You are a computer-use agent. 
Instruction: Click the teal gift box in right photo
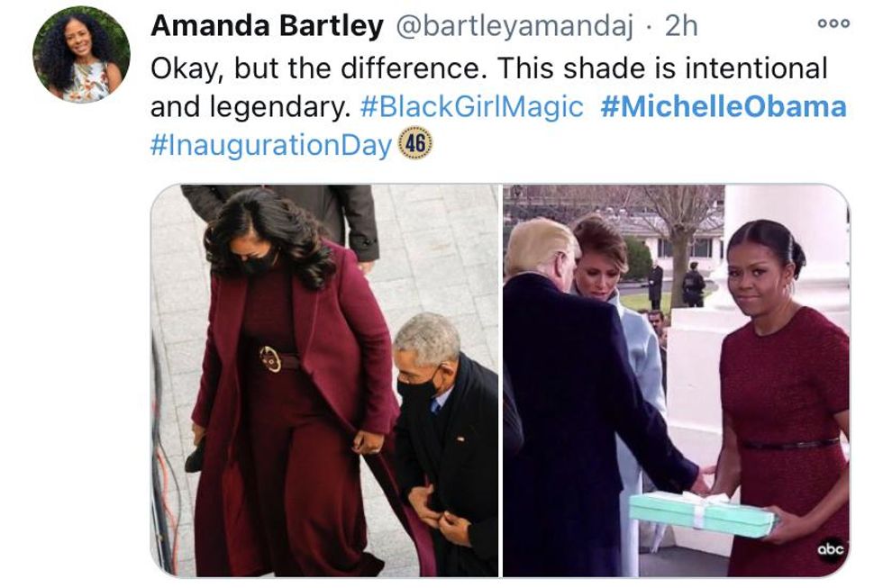703,514
